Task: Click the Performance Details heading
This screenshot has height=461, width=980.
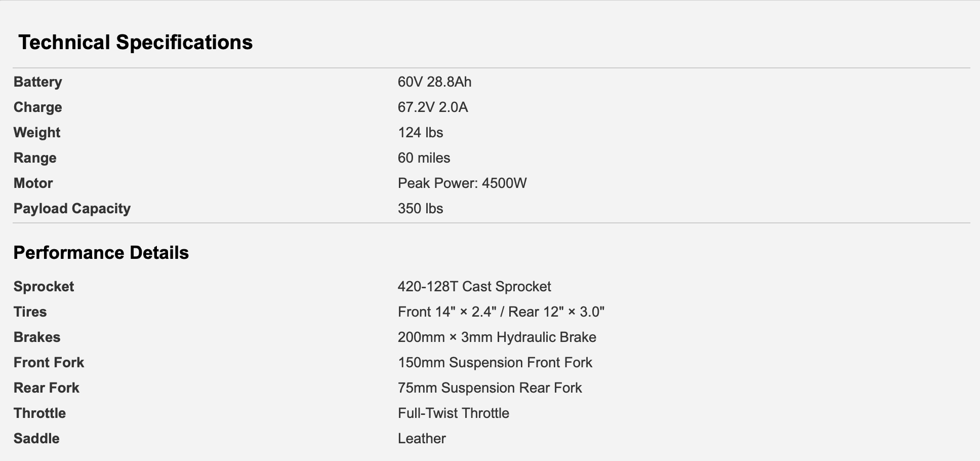Action: [101, 252]
